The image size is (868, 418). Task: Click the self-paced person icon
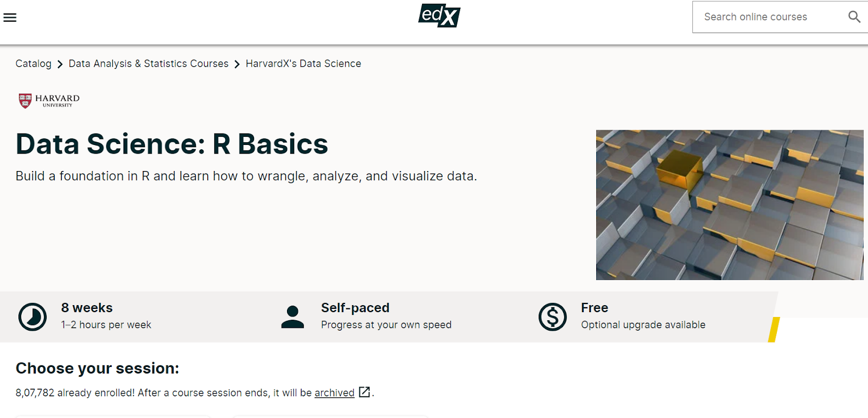click(x=292, y=317)
